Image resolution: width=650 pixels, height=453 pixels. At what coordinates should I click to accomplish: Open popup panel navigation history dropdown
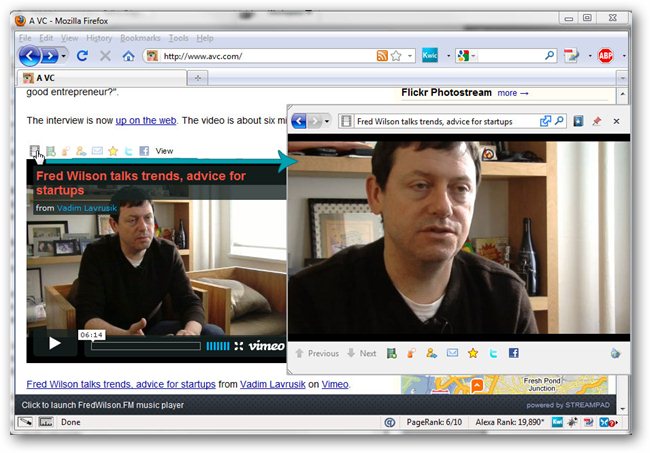coord(327,121)
